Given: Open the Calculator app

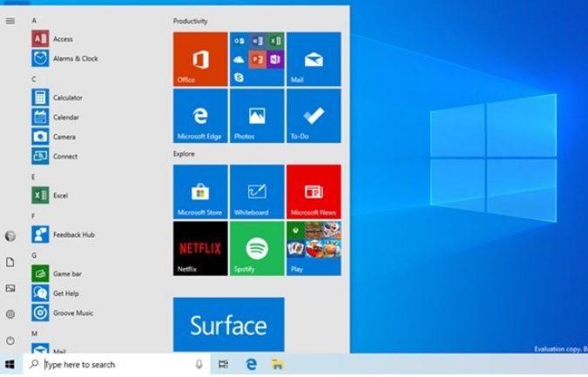Looking at the screenshot, I should [57, 98].
